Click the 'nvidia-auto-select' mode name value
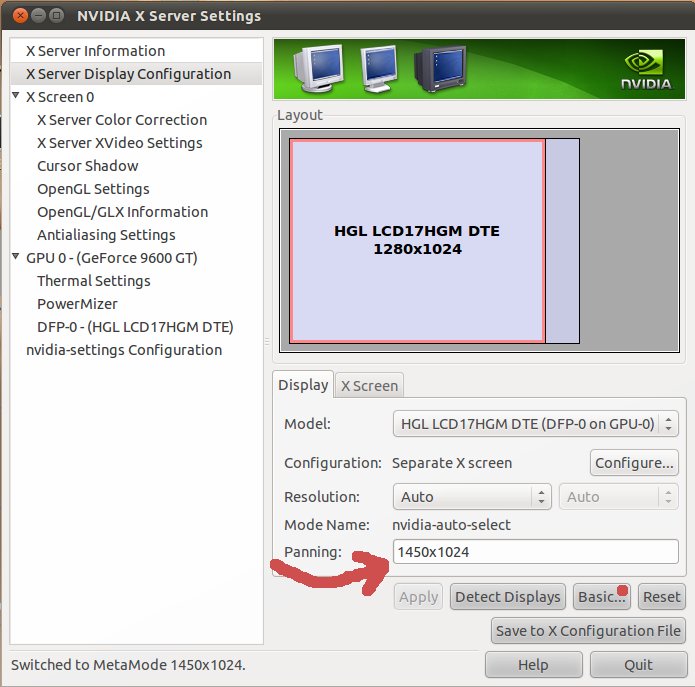The image size is (695, 687). [451, 525]
